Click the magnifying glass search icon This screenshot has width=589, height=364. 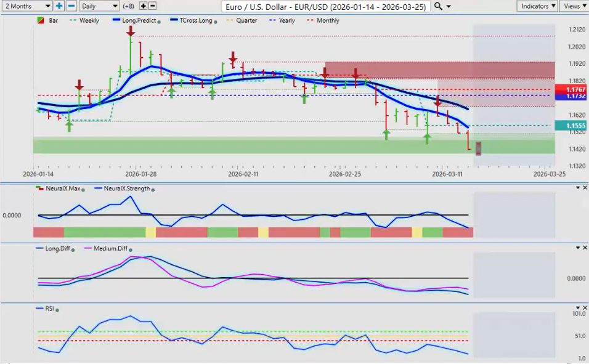coord(438,6)
